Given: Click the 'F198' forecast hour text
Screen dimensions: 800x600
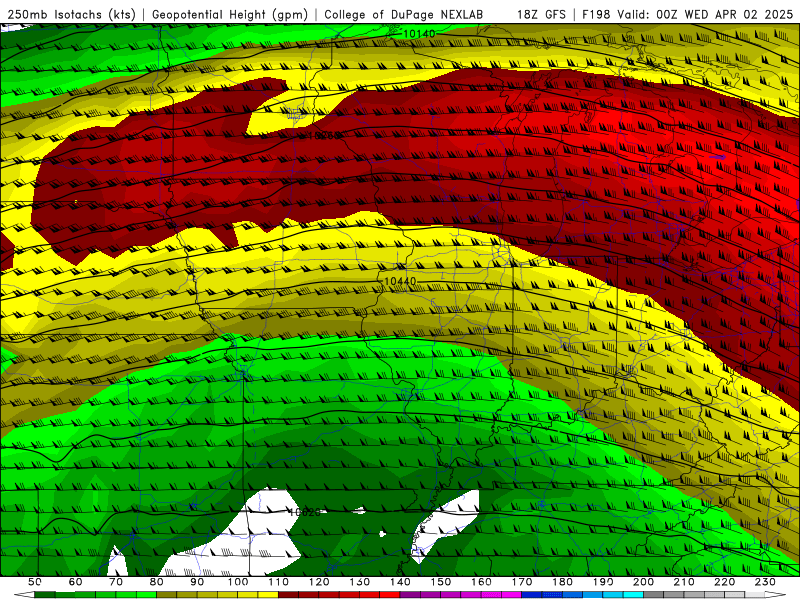Looking at the screenshot, I should click(596, 14).
